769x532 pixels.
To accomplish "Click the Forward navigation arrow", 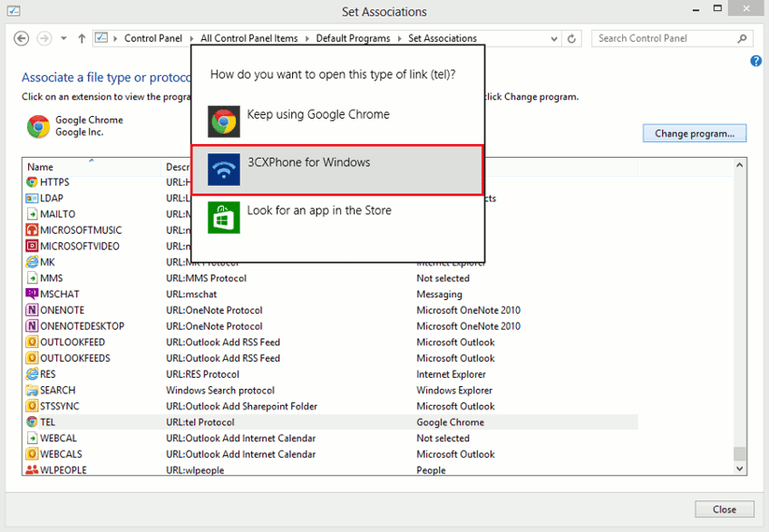I will 44,38.
